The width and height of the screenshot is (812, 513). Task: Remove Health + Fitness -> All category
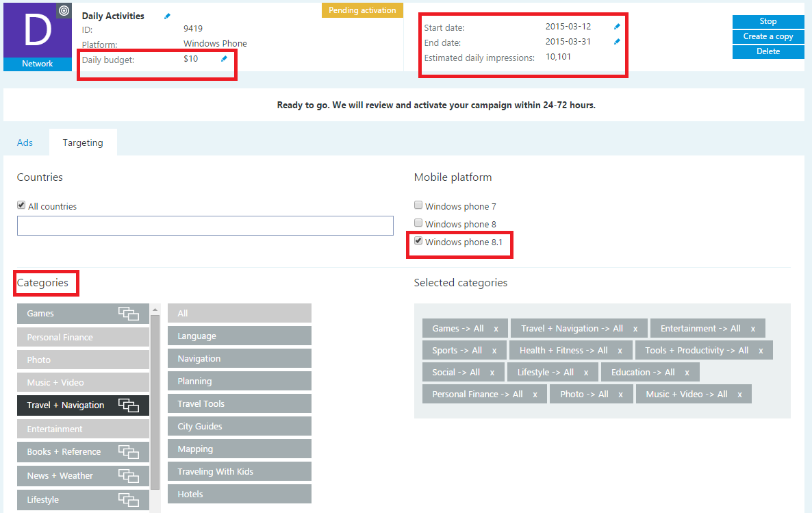tap(620, 350)
